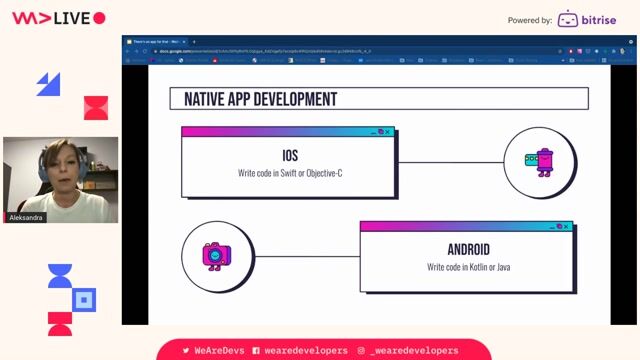Image resolution: width=640 pixels, height=360 pixels.
Task: Bookmark this page with the star icon
Action: tap(560, 51)
